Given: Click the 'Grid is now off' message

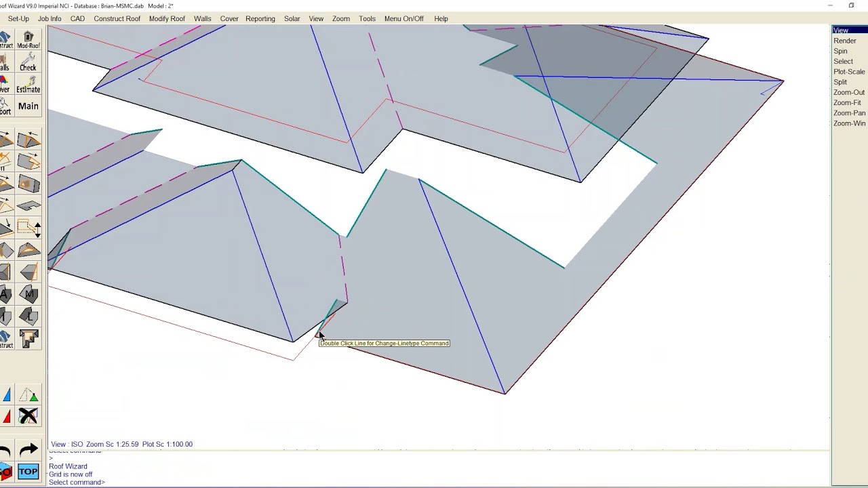Looking at the screenshot, I should click(x=71, y=474).
